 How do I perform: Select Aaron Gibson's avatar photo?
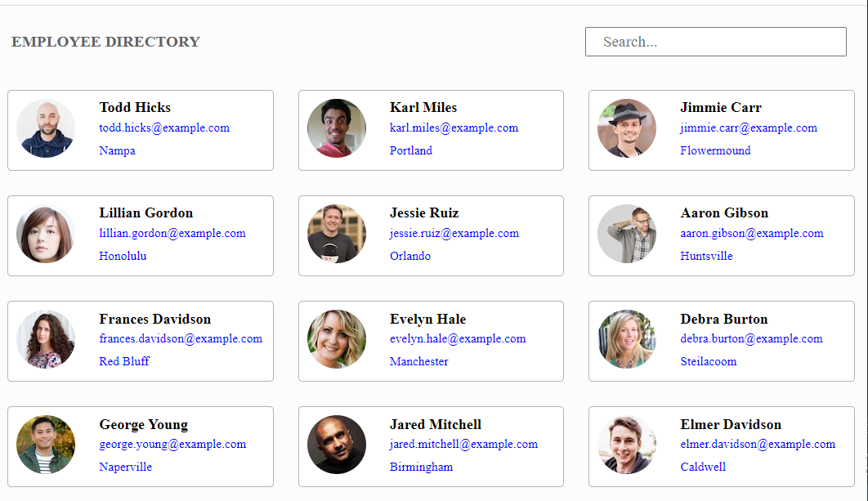tap(627, 234)
